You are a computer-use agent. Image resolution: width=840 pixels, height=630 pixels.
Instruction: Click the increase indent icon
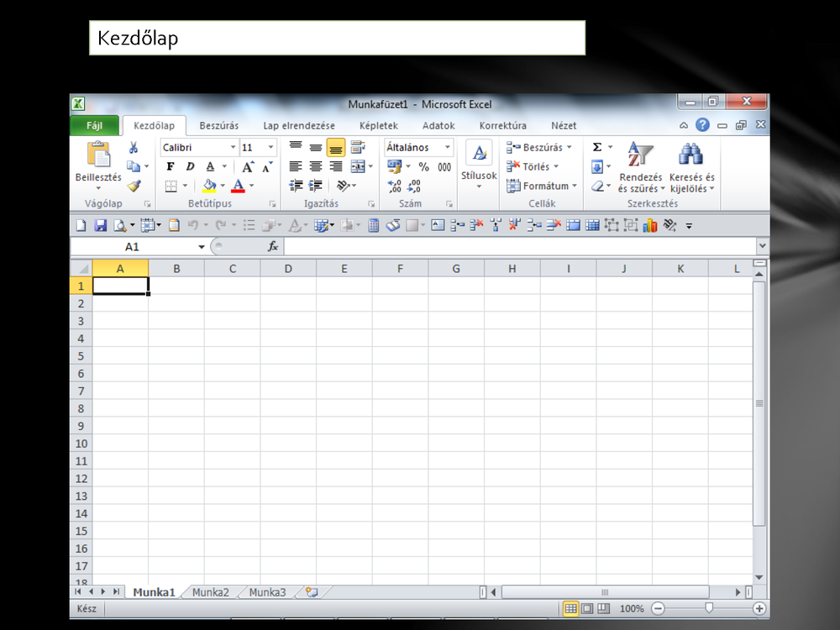[x=316, y=186]
